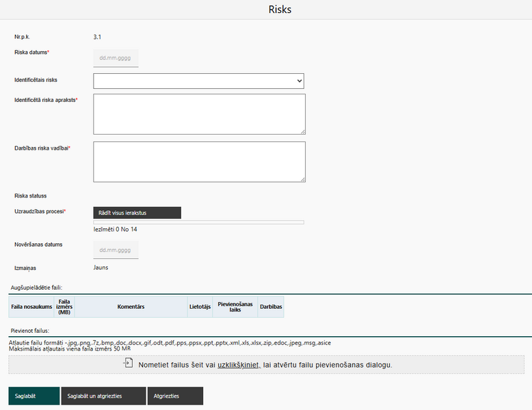Click into Identificētā riska apraksts text area
The image size is (532, 410).
tap(198, 113)
